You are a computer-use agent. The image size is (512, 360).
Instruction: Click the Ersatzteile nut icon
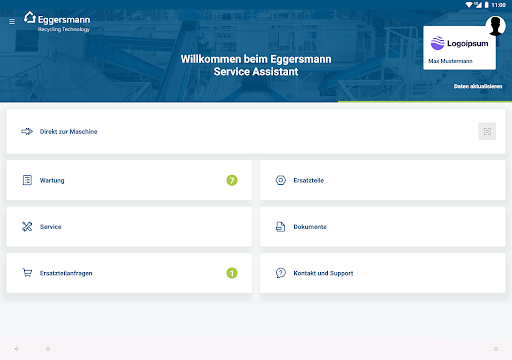coord(281,180)
